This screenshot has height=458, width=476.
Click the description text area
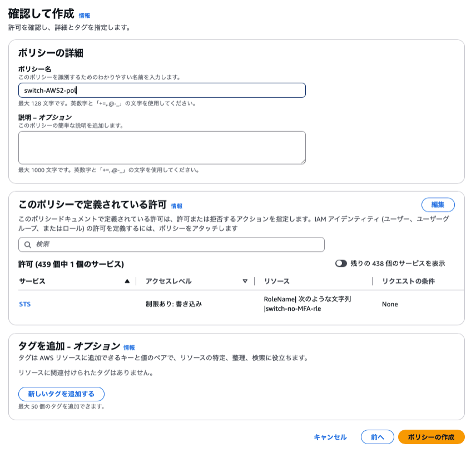click(162, 147)
